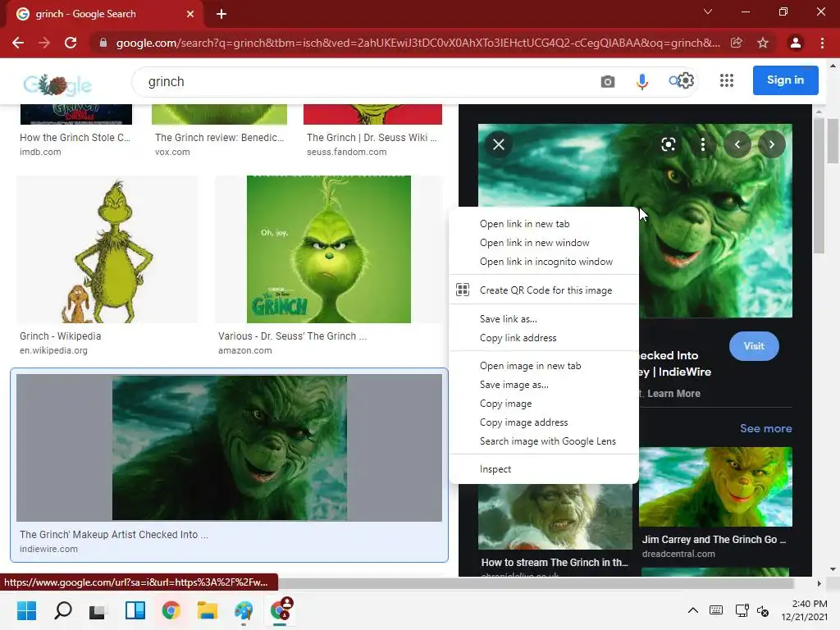The image size is (840, 630).
Task: Open The Grinch Dr. Seuss Wiki link
Action: (372, 138)
